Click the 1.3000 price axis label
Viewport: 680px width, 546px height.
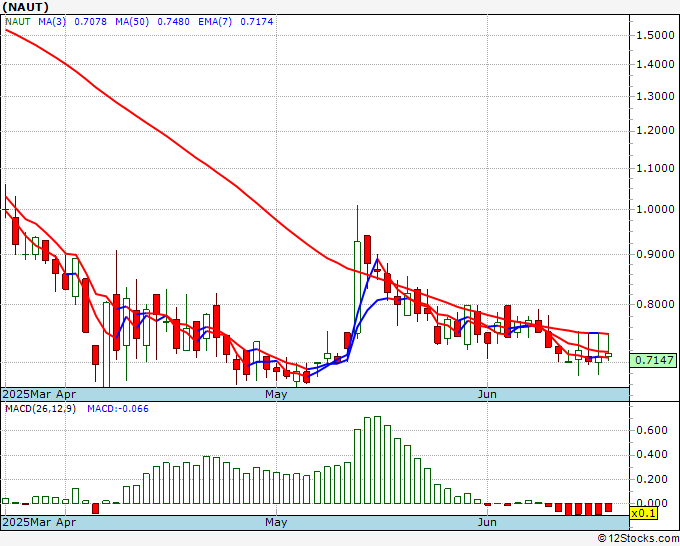(655, 96)
